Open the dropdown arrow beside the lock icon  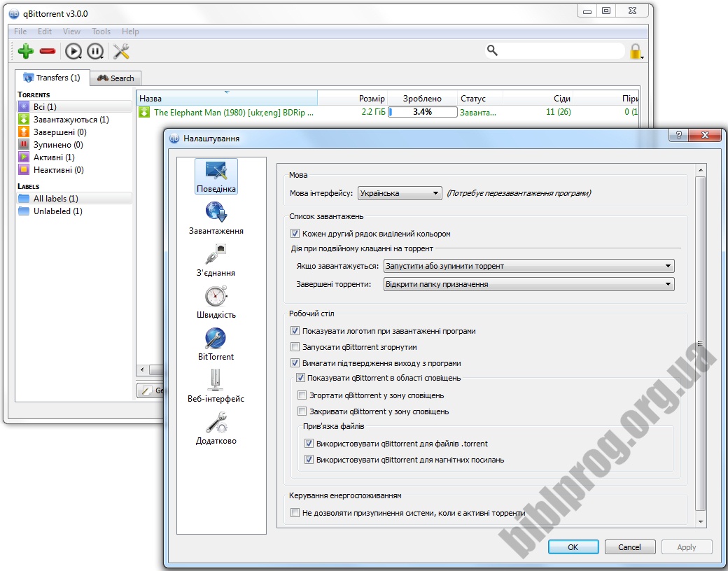(643, 57)
